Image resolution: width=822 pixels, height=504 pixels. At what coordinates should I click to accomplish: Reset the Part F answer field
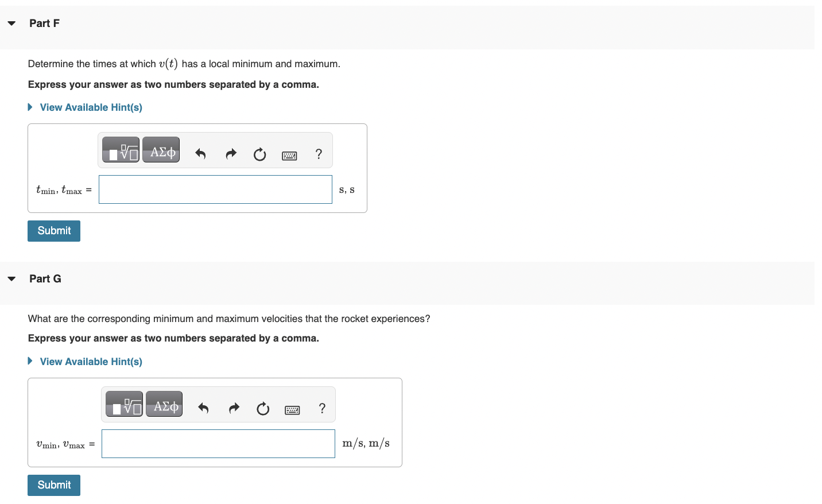click(x=259, y=154)
